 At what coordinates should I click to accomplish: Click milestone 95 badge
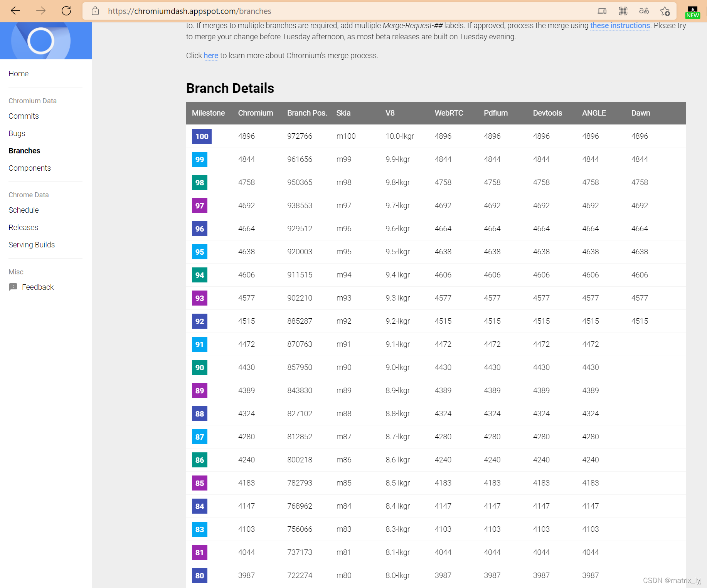coord(200,252)
